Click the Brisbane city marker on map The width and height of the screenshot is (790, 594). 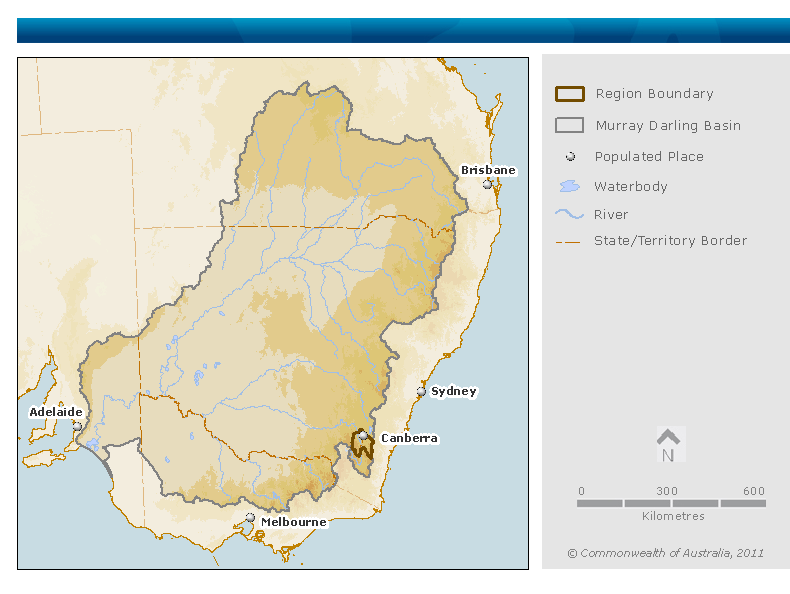pos(487,184)
